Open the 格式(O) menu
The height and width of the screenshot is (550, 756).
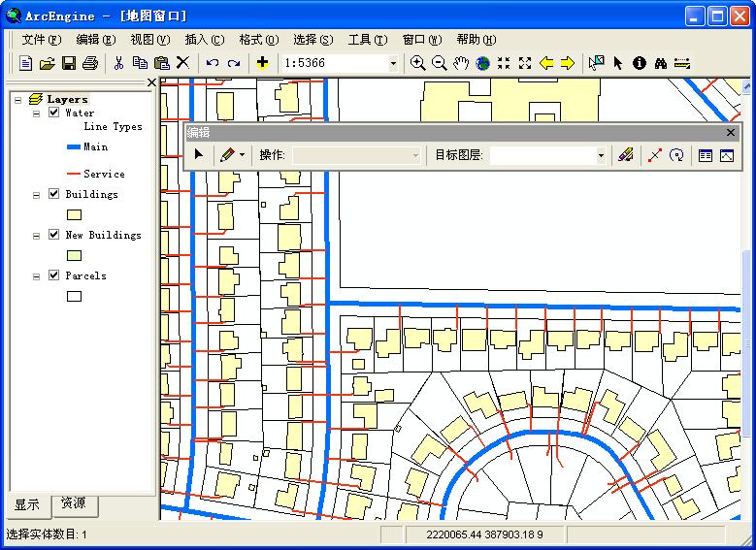(259, 40)
